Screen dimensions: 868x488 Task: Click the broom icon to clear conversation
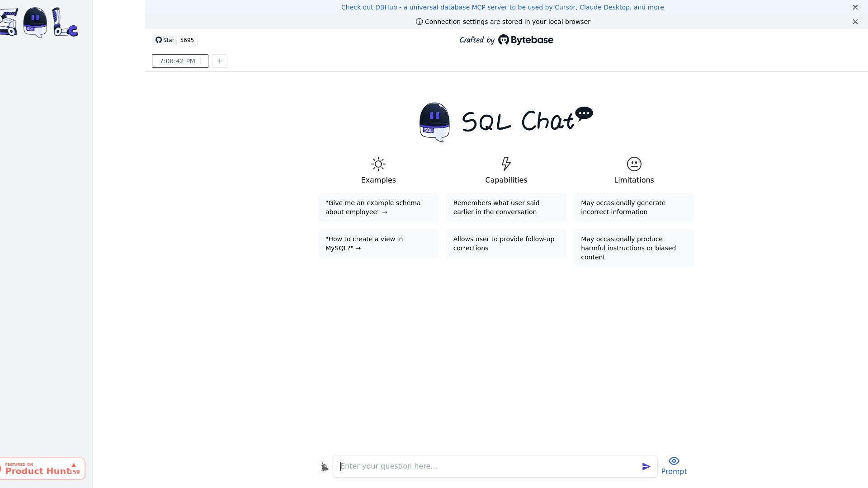pyautogui.click(x=325, y=466)
